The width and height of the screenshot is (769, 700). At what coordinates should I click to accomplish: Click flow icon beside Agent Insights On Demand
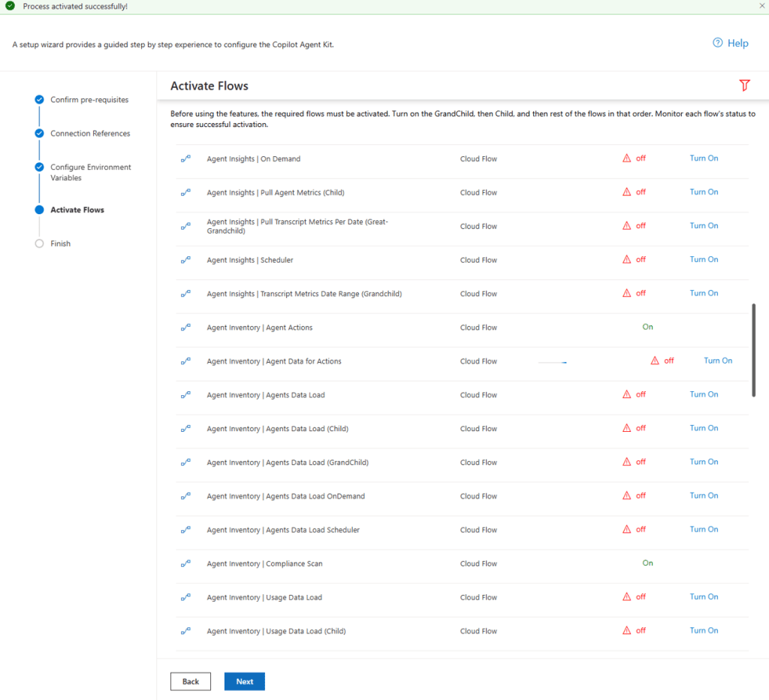point(185,158)
